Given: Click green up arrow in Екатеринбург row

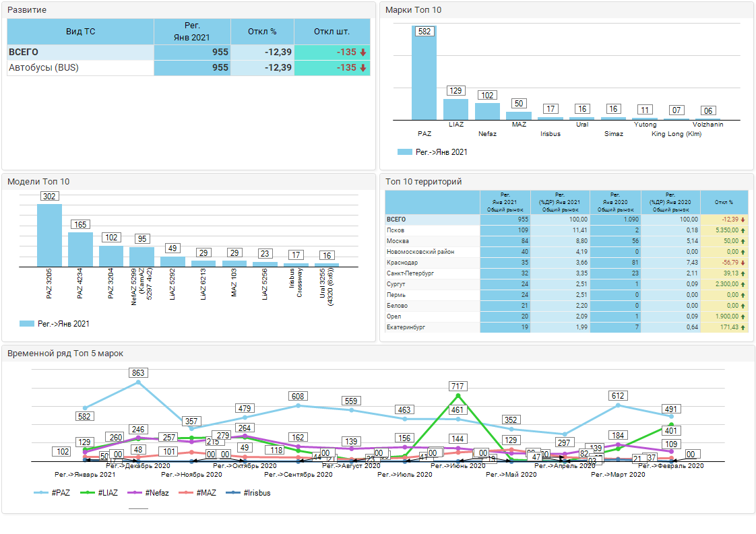Looking at the screenshot, I should point(743,327).
